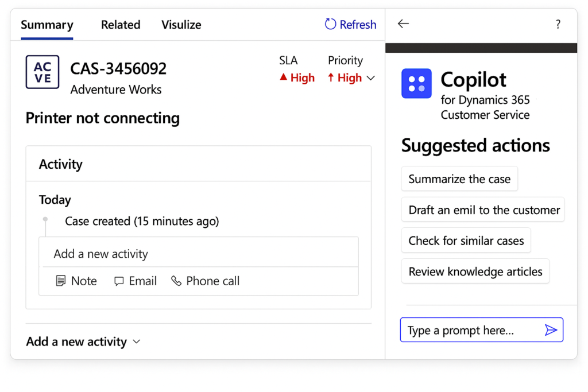Add an Email activity

coord(136,281)
